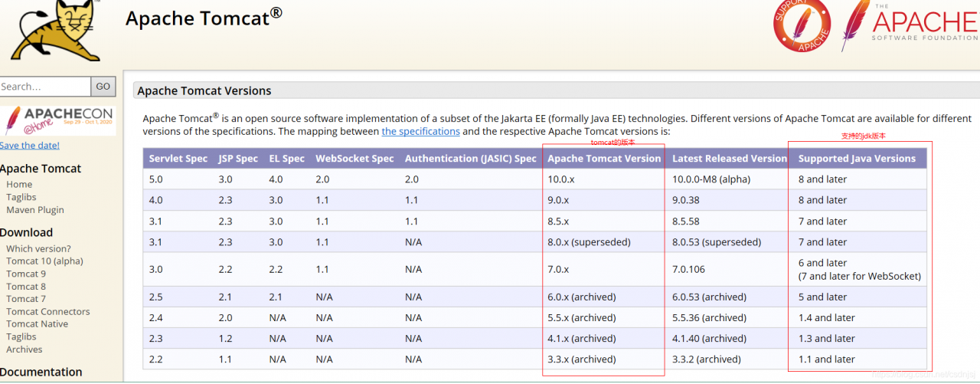Open the Support Apache badge

802,25
